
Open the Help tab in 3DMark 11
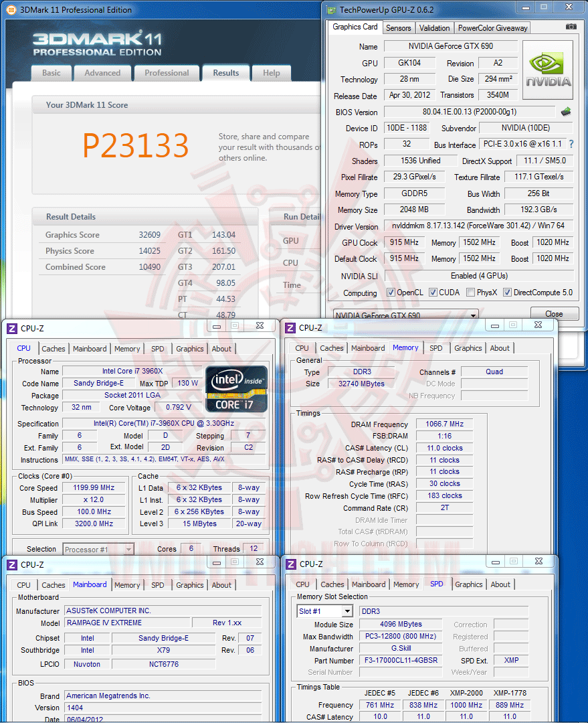(x=272, y=73)
